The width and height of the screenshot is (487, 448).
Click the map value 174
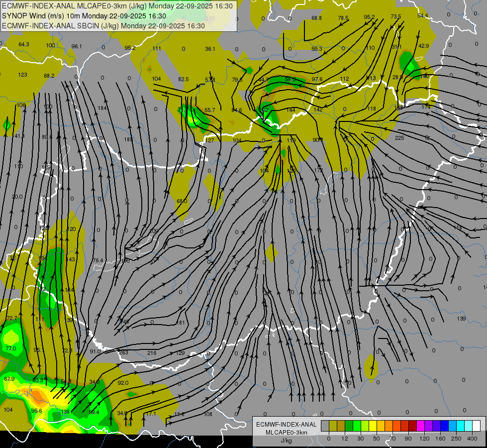[426, 107]
